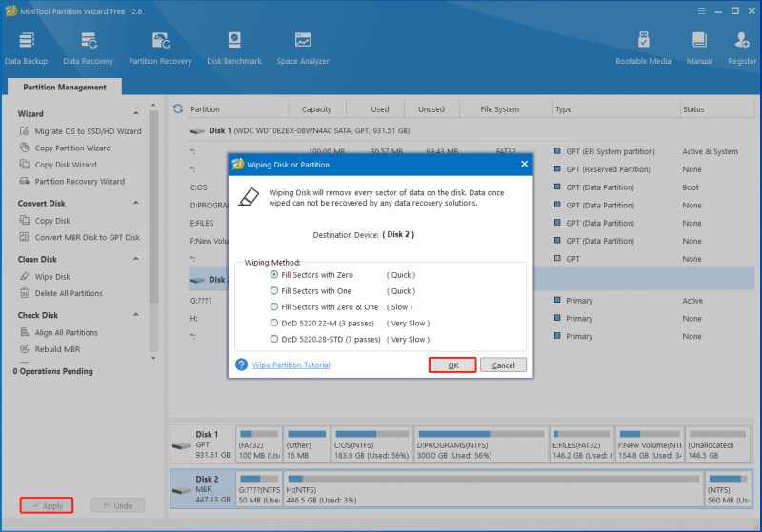This screenshot has height=532, width=762.
Task: Collapse the Wizard section chevron
Action: click(x=136, y=113)
